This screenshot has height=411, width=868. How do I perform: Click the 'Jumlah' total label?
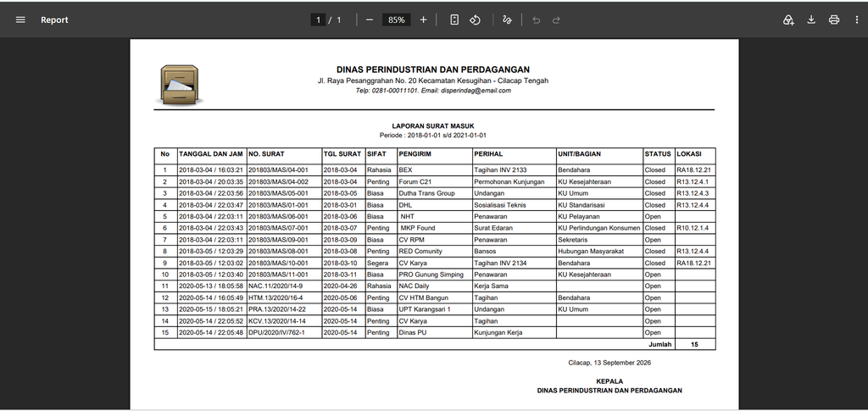[x=659, y=344]
